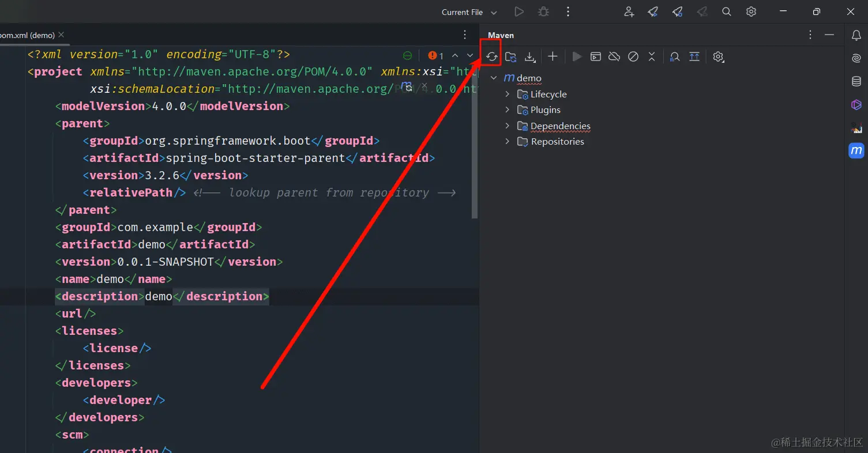The height and width of the screenshot is (453, 868).
Task: Go to next highlighted error arrow
Action: [x=470, y=55]
